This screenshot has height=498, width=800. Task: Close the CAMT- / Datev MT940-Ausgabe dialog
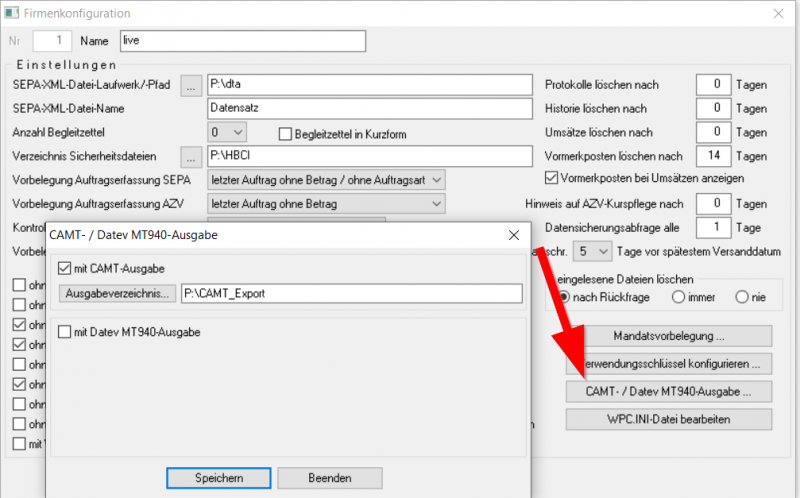click(x=513, y=236)
